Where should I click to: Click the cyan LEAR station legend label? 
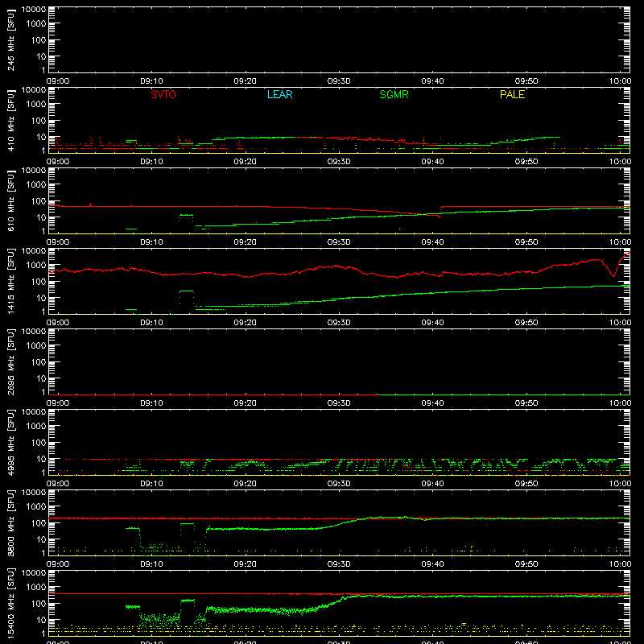pyautogui.click(x=279, y=94)
